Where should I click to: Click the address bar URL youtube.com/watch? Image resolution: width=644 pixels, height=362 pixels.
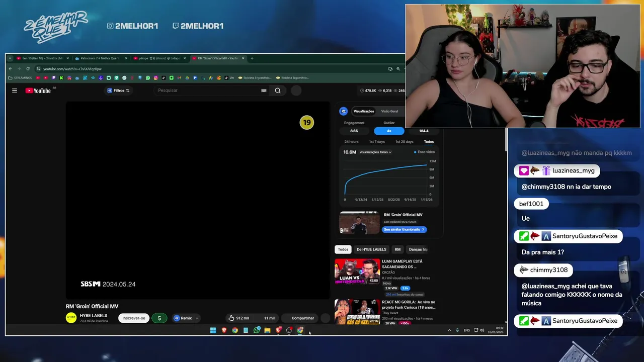(72, 69)
